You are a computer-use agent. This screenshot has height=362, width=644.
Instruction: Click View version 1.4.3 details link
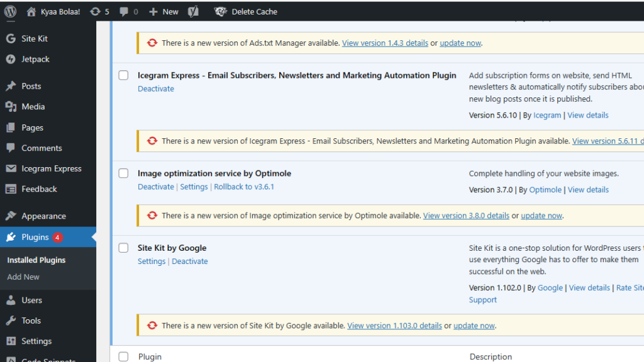[385, 43]
